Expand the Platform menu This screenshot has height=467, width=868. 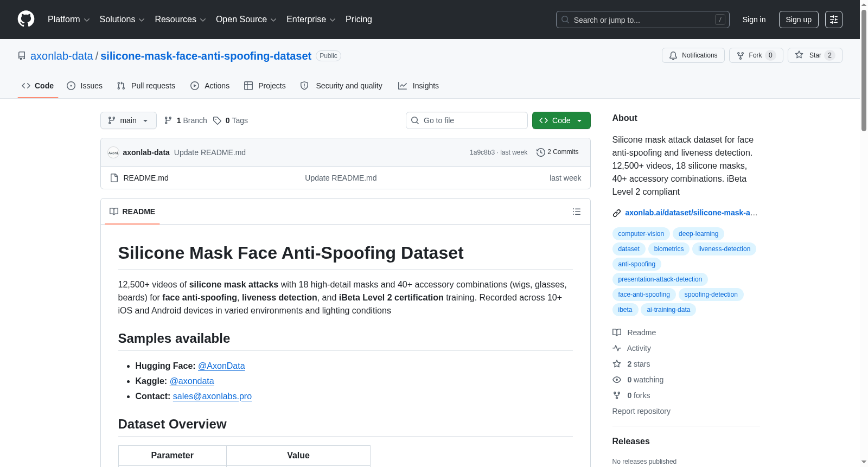click(68, 20)
